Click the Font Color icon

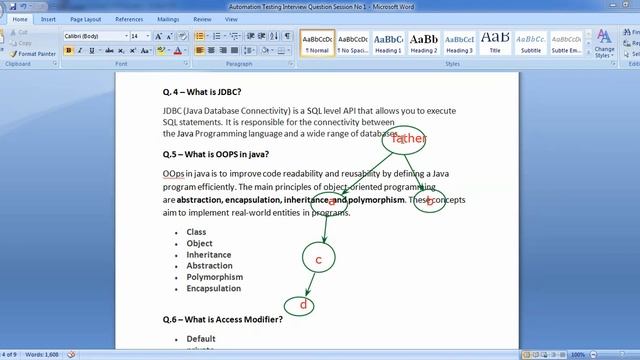[178, 51]
